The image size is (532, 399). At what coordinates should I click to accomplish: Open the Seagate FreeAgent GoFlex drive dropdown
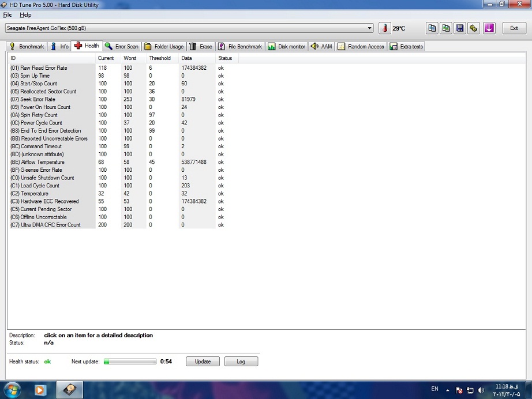coord(189,28)
